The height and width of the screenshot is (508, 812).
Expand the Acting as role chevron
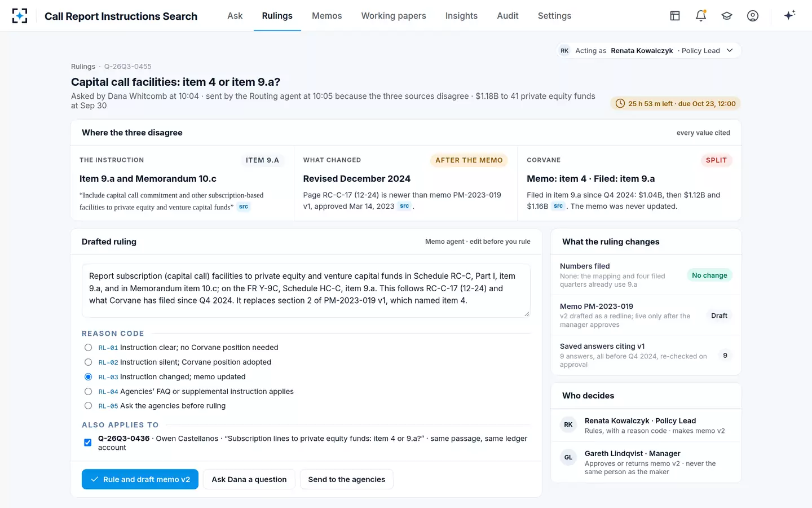pos(730,51)
